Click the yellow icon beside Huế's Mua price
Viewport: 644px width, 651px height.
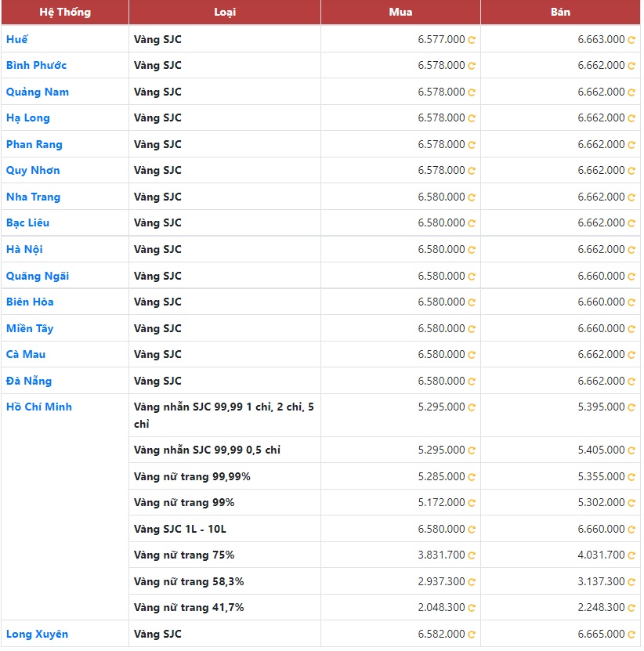(x=472, y=40)
